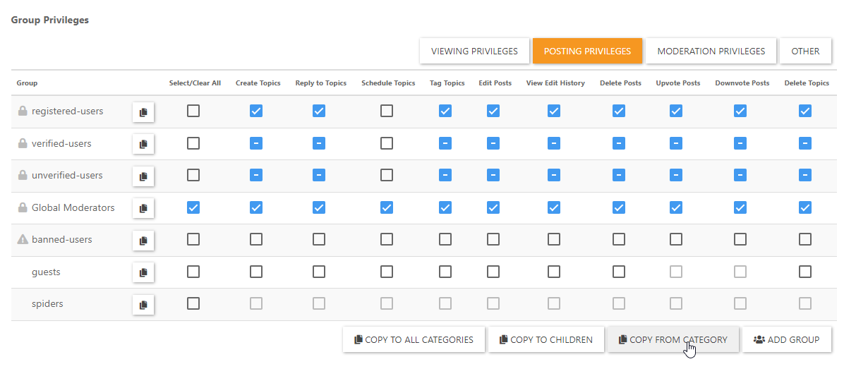The height and width of the screenshot is (369, 868).
Task: Uncheck Create Topics for registered-users
Action: click(x=256, y=111)
